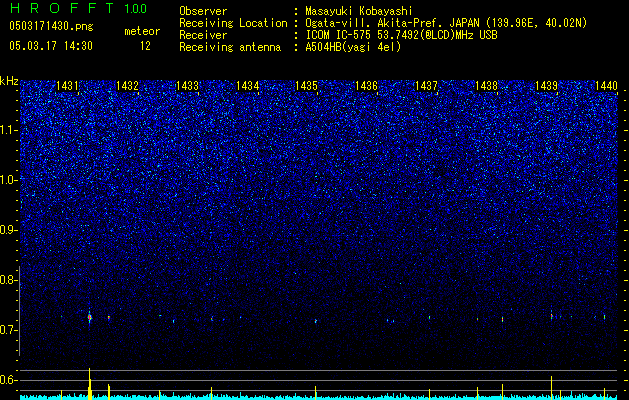Click the 0.8 kHz axis label

[8, 280]
